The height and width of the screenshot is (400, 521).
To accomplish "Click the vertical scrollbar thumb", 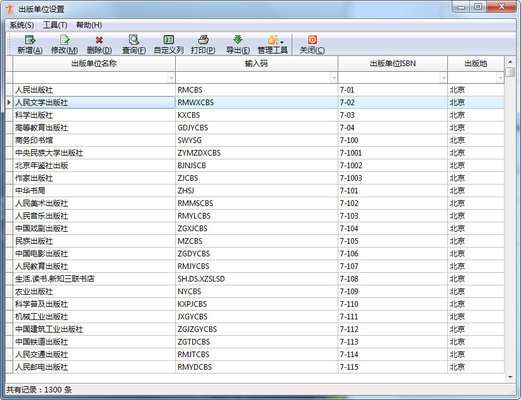I will click(x=510, y=72).
